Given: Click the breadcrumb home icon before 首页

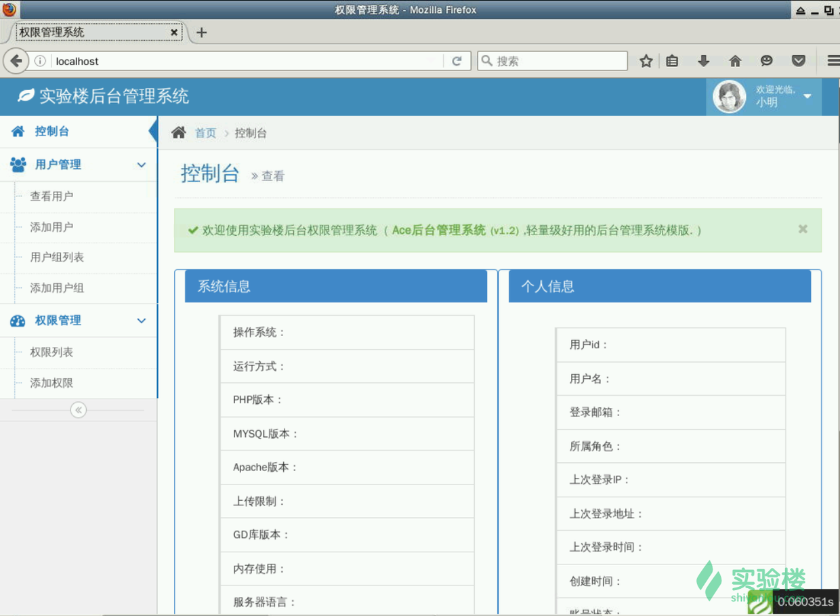Looking at the screenshot, I should coord(177,133).
